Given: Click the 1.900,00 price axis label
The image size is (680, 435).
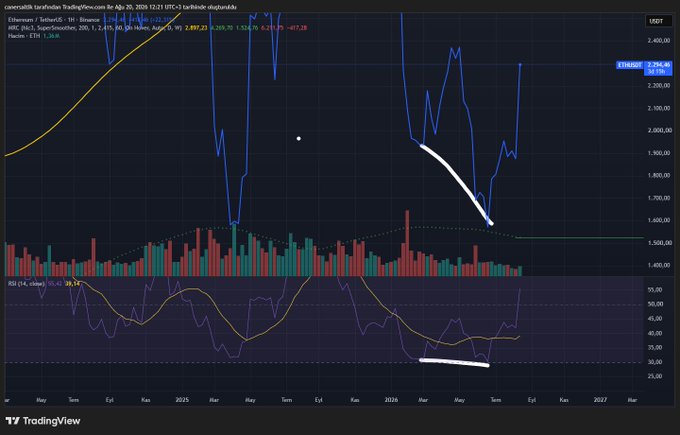Looking at the screenshot, I should pyautogui.click(x=659, y=153).
